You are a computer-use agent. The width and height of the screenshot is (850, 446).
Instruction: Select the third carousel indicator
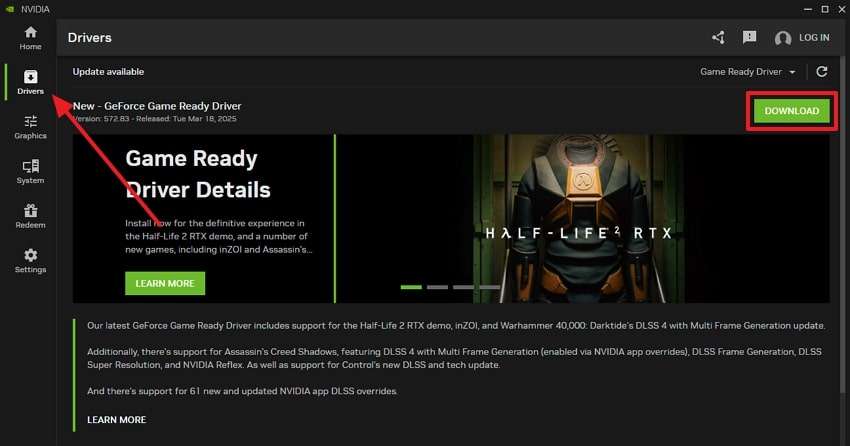463,287
